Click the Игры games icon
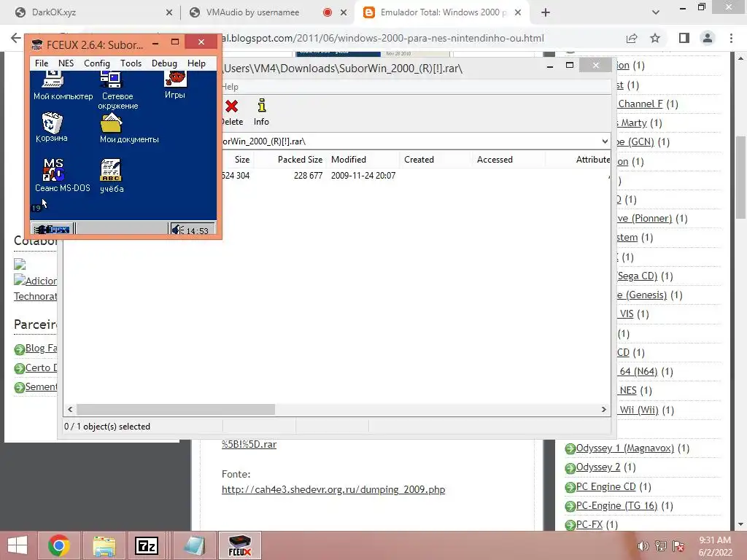The width and height of the screenshot is (747, 560). point(175,86)
